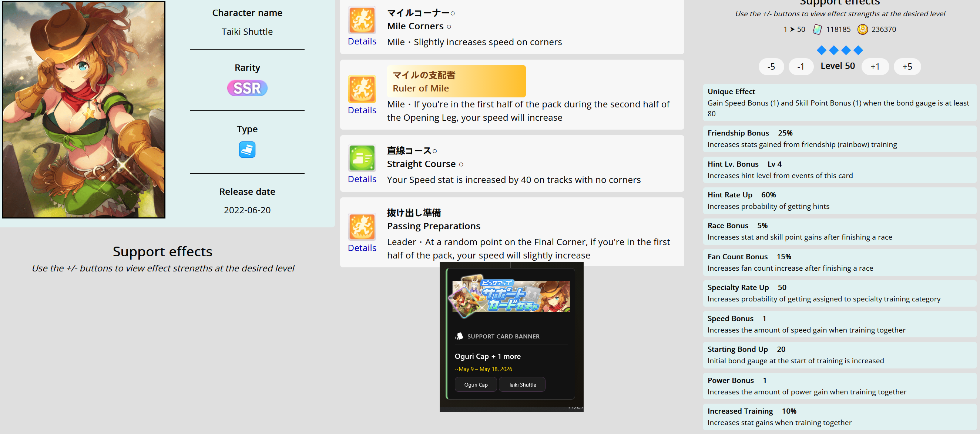This screenshot has height=434, width=980.
Task: Open the Taiki Shuttle card artwork
Action: pyautogui.click(x=84, y=110)
